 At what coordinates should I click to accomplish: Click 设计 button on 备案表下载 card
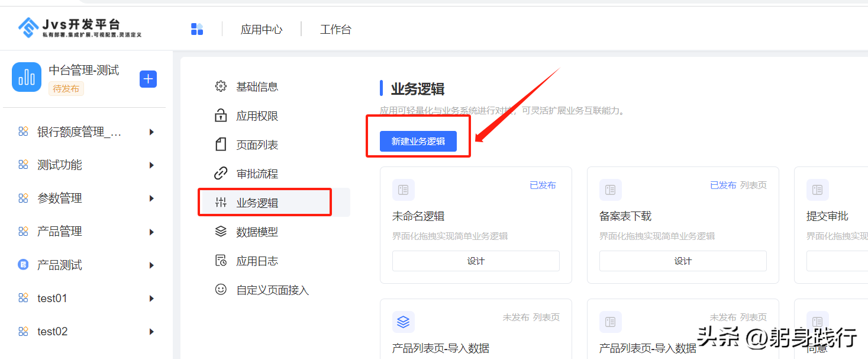[683, 261]
